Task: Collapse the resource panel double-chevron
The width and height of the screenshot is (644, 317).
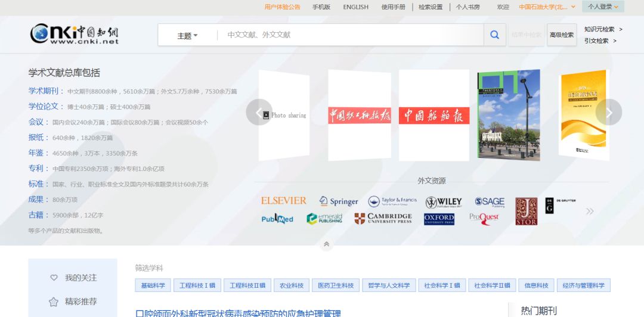Action: (x=327, y=244)
